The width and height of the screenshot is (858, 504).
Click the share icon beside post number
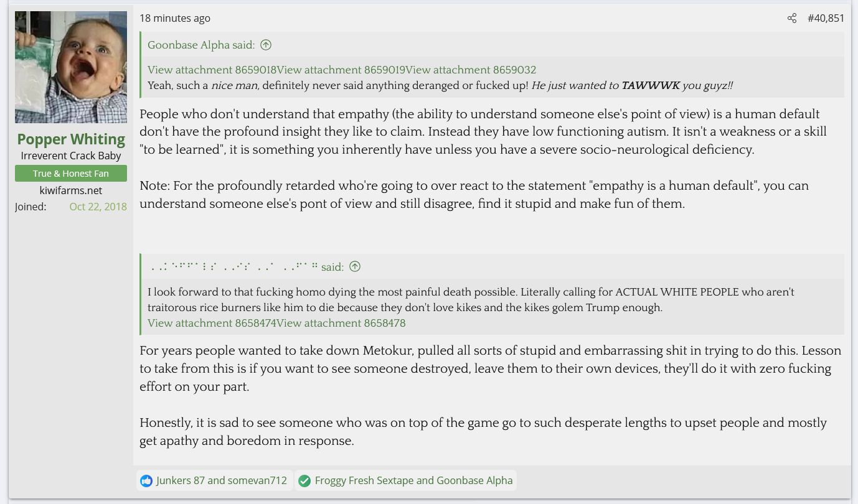[x=791, y=18]
